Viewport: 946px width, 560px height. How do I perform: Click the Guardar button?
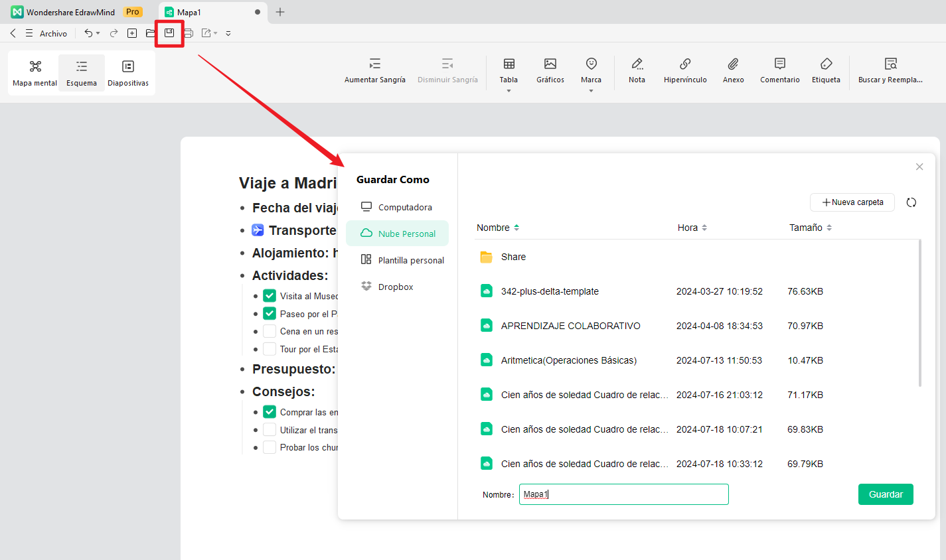tap(886, 494)
